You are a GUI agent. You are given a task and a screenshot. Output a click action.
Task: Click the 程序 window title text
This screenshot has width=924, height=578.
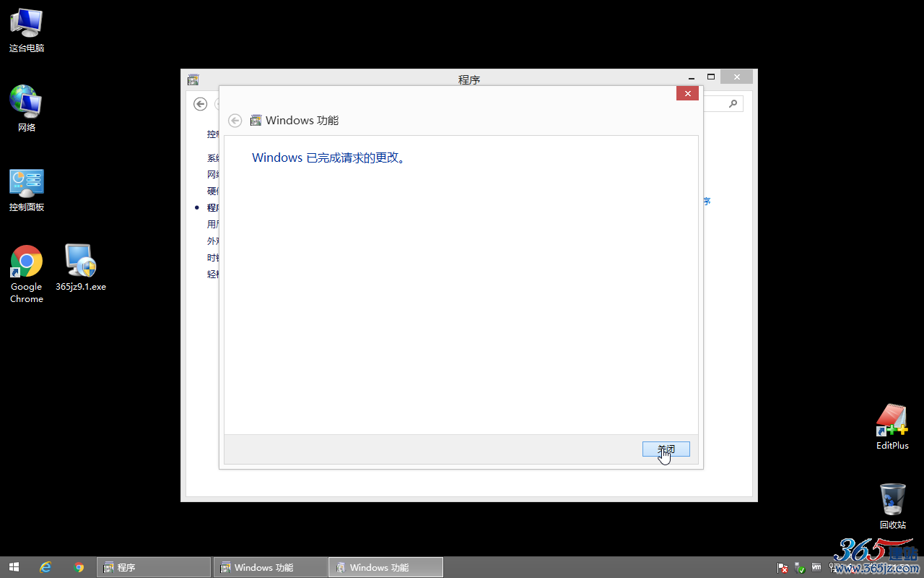click(469, 79)
